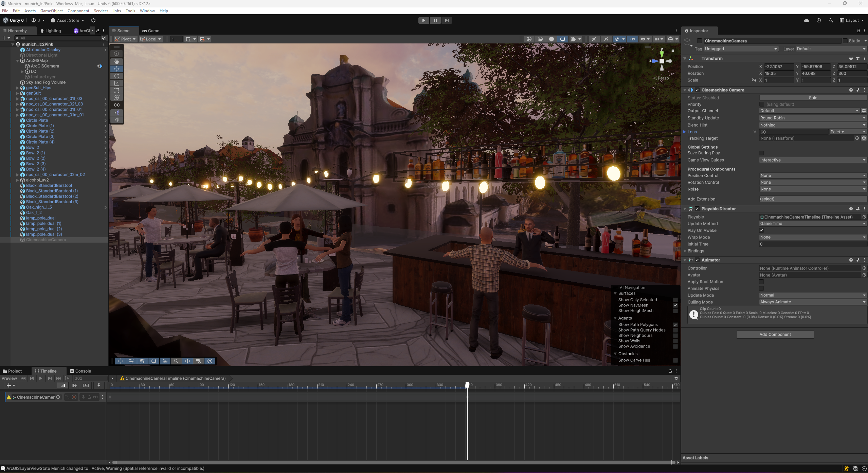Collapse the ArcGISMap node in the Hierarchy
This screenshot has width=868, height=473.
pos(18,60)
